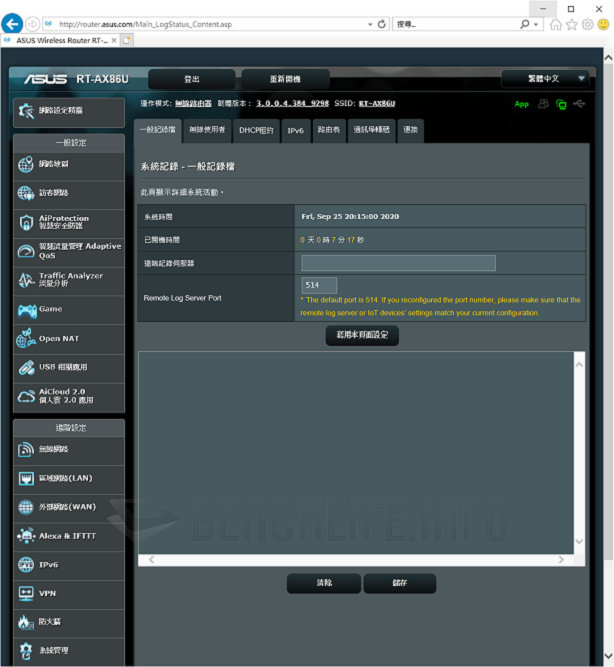Click the browser search magnifier icon
Viewport: 614px width, 667px height.
tap(525, 24)
